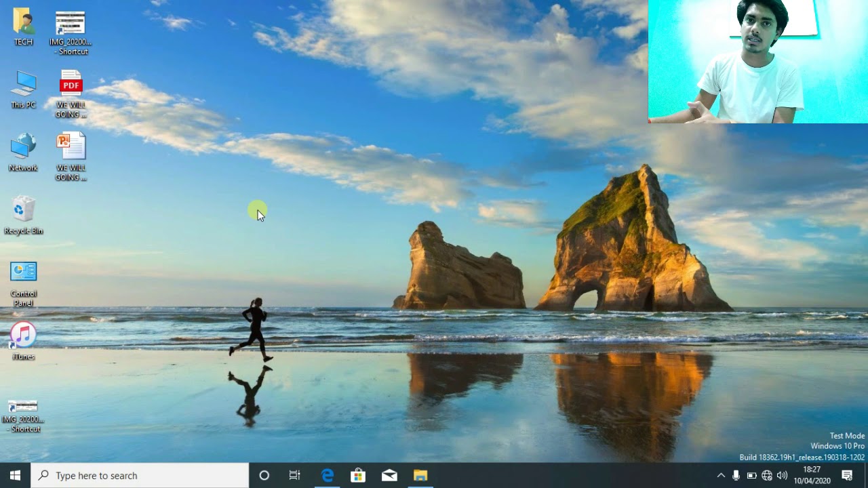Screen dimensions: 868x488
Task: Open File Explorer from the taskbar
Action: [420, 476]
